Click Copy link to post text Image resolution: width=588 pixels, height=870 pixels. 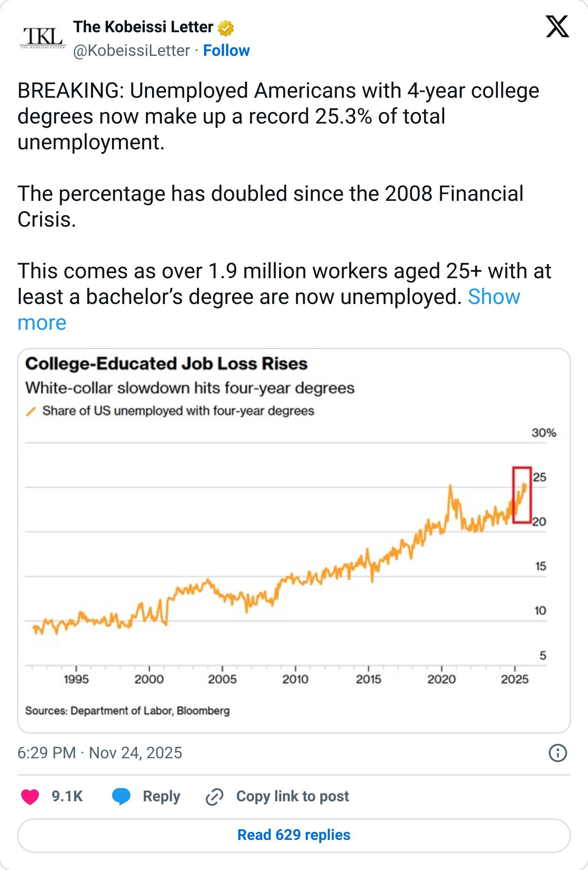293,796
